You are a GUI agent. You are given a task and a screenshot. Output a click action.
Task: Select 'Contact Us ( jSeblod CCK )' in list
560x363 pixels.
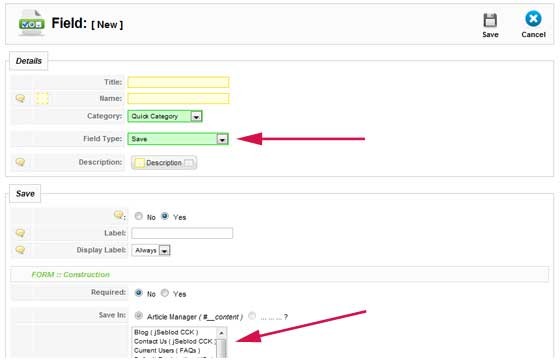coord(175,342)
